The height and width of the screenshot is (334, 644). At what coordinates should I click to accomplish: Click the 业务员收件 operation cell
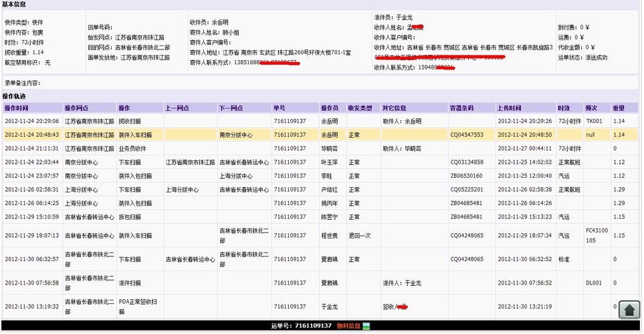pyautogui.click(x=132, y=148)
